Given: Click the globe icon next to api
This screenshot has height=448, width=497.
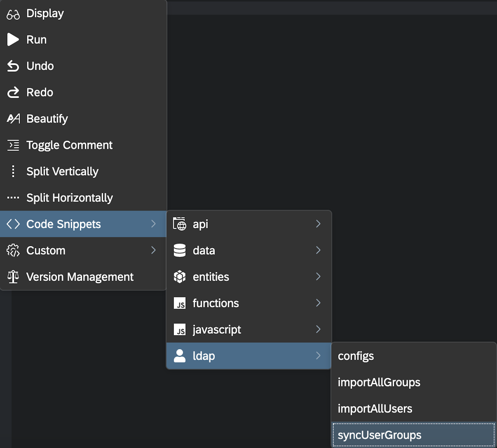Looking at the screenshot, I should pyautogui.click(x=180, y=224).
